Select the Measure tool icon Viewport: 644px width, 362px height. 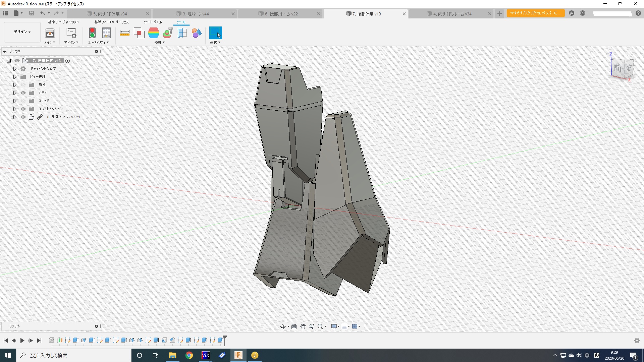(124, 33)
